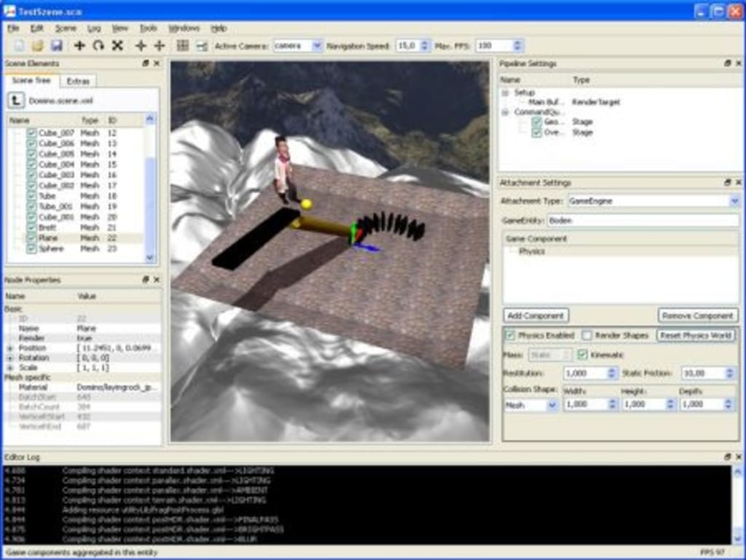Select the Rotate transform tool
Image resolution: width=746 pixels, height=560 pixels.
click(x=98, y=45)
